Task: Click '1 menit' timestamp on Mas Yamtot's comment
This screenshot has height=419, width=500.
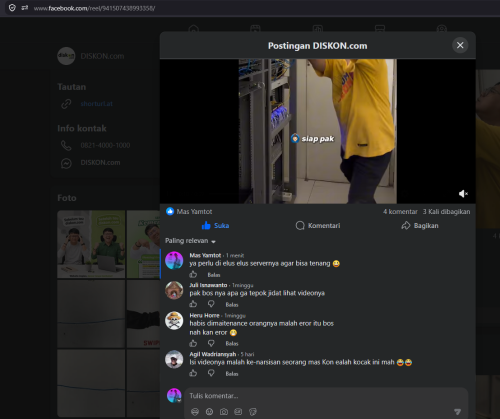Action: pos(235,256)
